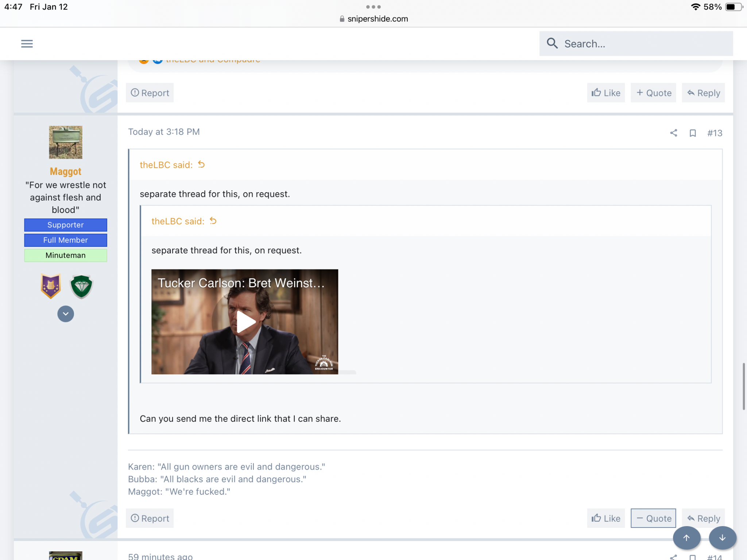Click the '59 minutes ago' timestamp
The height and width of the screenshot is (560, 747).
pos(160,556)
